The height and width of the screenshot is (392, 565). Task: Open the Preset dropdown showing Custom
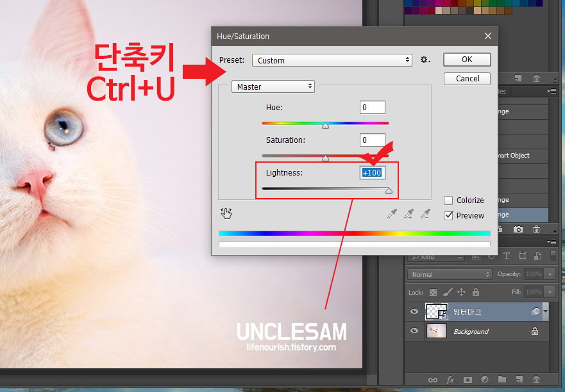pyautogui.click(x=332, y=60)
